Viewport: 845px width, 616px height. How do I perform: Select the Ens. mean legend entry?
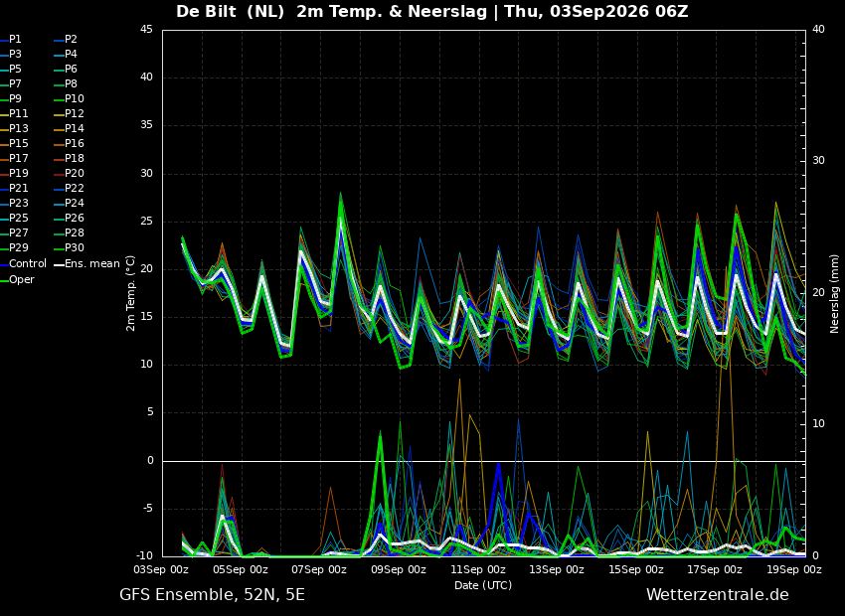tap(86, 264)
